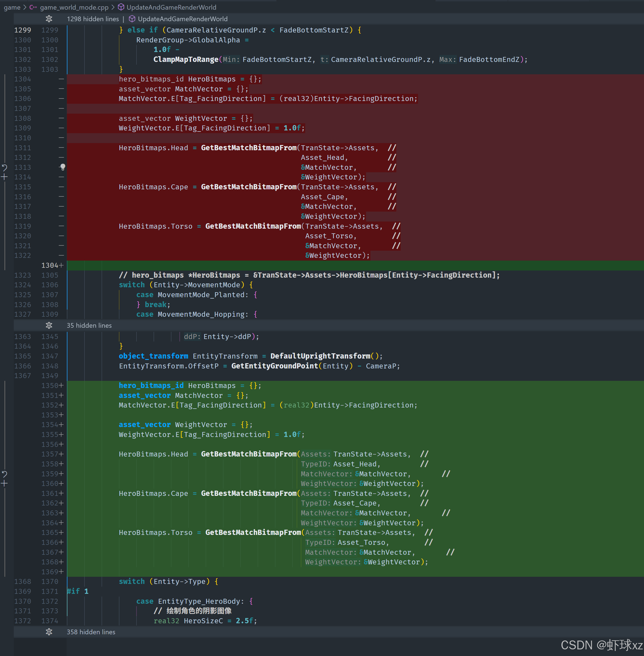
Task: Expand the 358 hidden lines region
Action: 49,632
